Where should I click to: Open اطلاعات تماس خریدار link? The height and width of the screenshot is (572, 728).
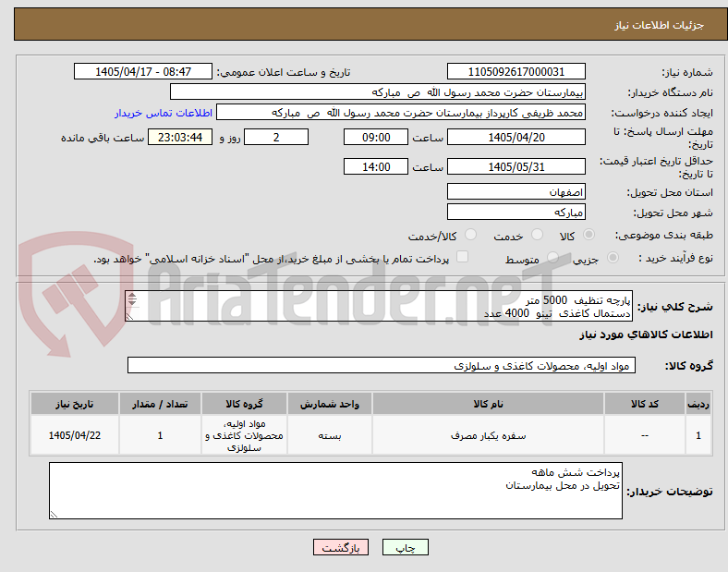(164, 113)
